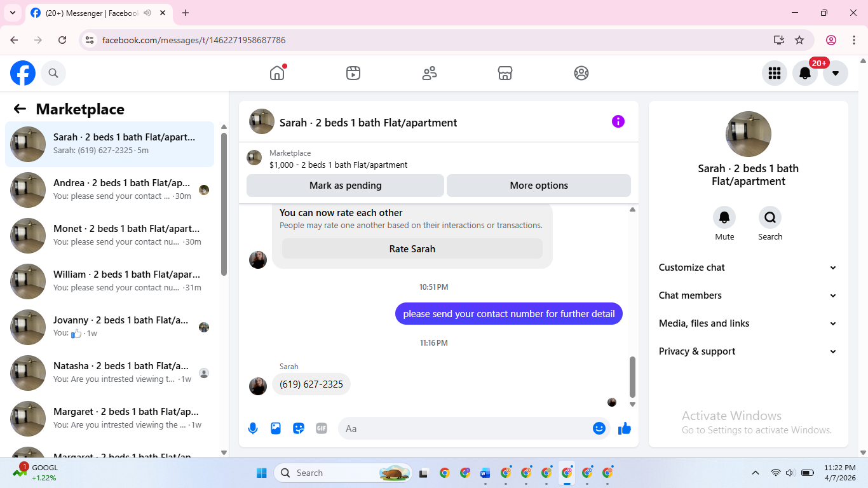Open the Home feed icon
Image resolution: width=868 pixels, height=488 pixels.
tap(277, 73)
